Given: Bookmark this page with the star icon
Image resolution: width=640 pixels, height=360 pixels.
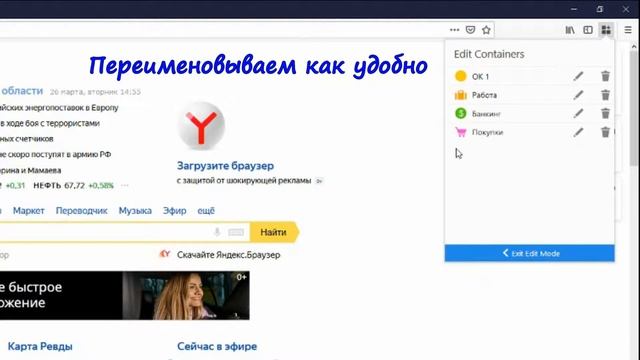Looking at the screenshot, I should [x=486, y=30].
